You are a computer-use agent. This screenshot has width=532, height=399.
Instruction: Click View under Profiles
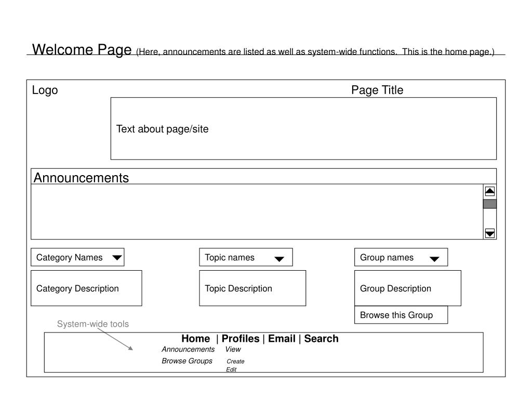click(233, 349)
